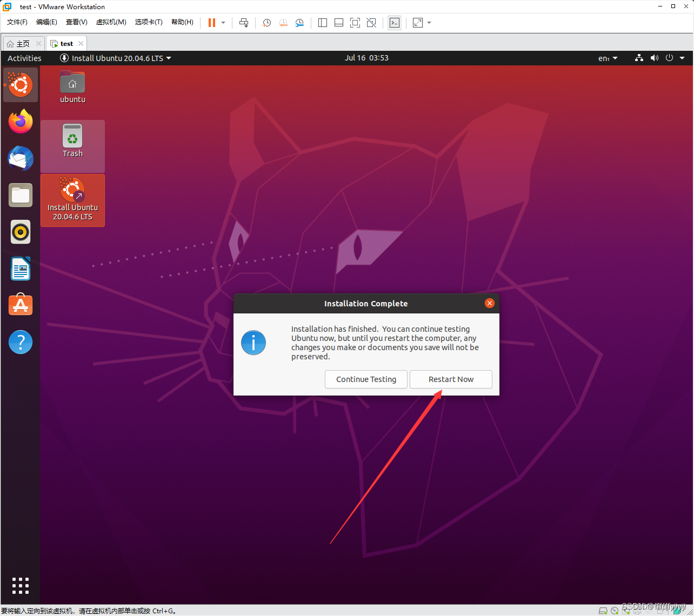Open Files manager from the dock
The image size is (694, 616).
21,195
